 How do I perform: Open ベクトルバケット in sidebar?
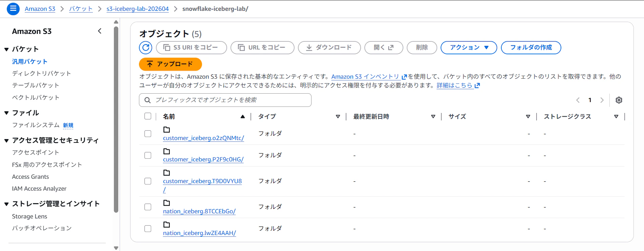point(36,97)
